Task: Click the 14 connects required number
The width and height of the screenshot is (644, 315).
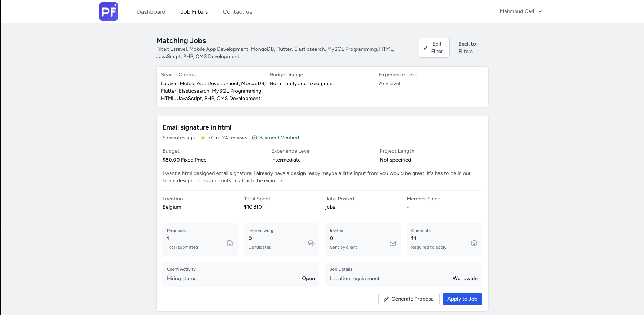Action: (414, 239)
